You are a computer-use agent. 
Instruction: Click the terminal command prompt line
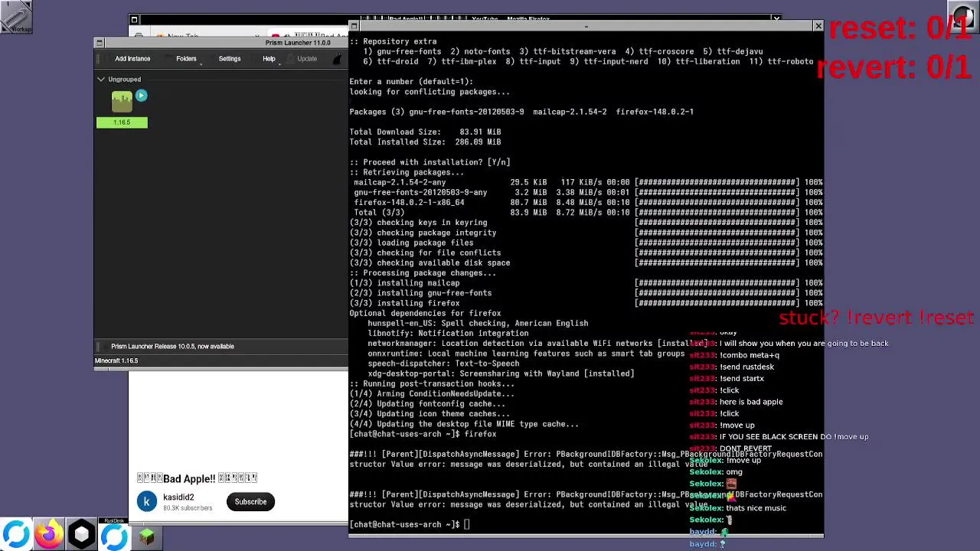pyautogui.click(x=410, y=524)
